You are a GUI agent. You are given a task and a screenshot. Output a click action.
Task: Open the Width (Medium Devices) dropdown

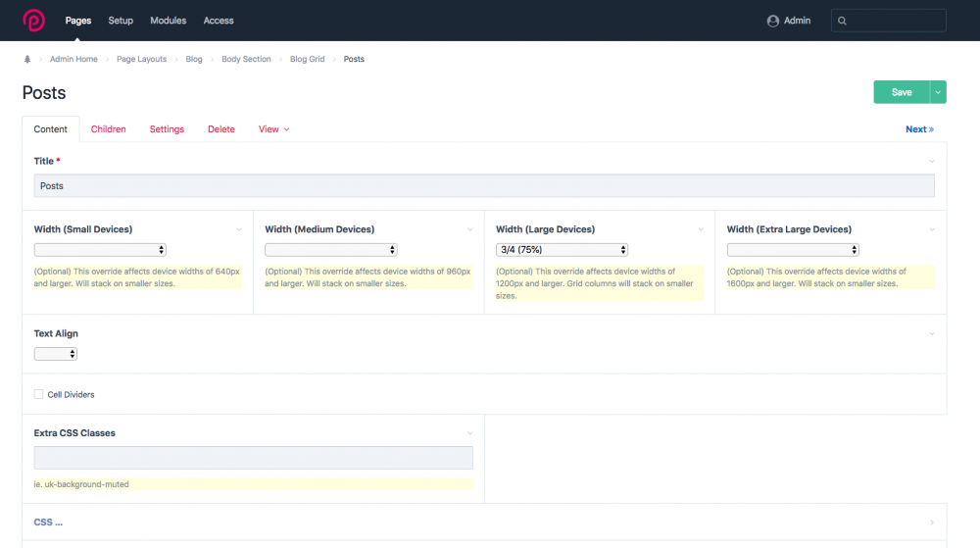pyautogui.click(x=330, y=250)
